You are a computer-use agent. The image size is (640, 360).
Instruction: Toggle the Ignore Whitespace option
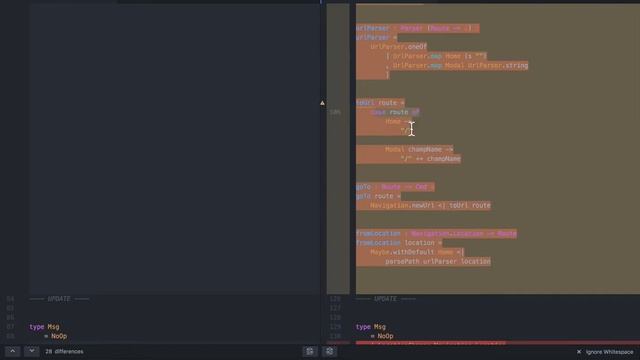click(x=605, y=351)
